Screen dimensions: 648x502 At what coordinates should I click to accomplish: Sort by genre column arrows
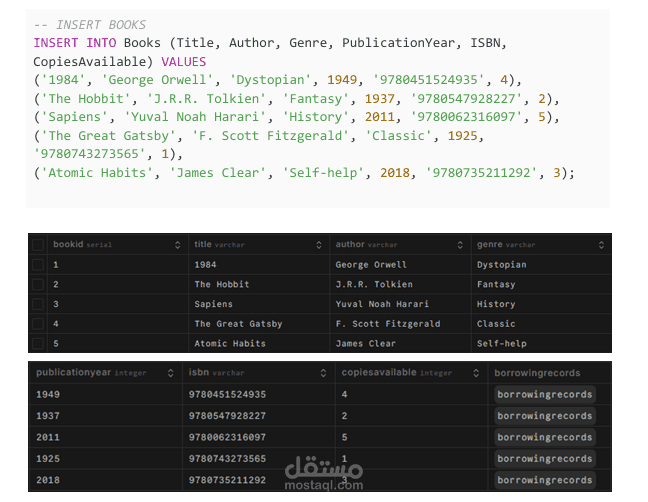pyautogui.click(x=601, y=245)
